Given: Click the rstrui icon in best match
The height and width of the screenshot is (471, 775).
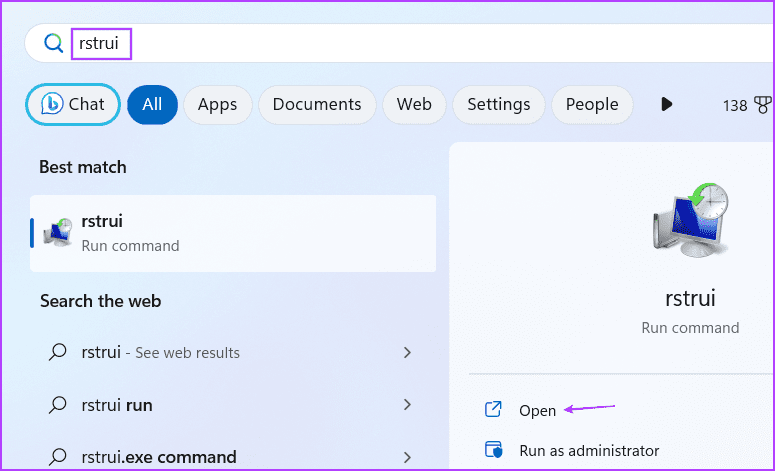Looking at the screenshot, I should point(58,232).
